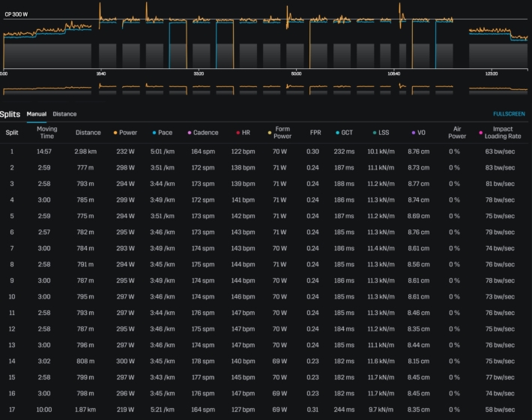Select the Manual splits tab
The width and height of the screenshot is (532, 420).
pos(36,114)
